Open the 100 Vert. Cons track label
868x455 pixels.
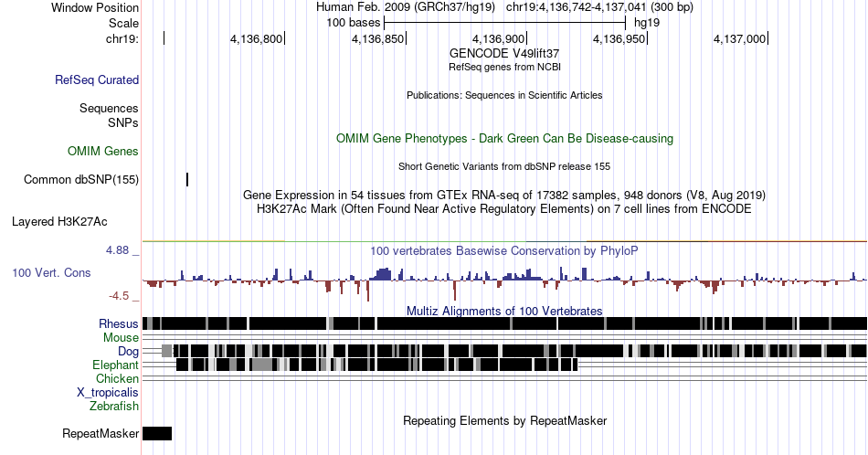[x=51, y=272]
